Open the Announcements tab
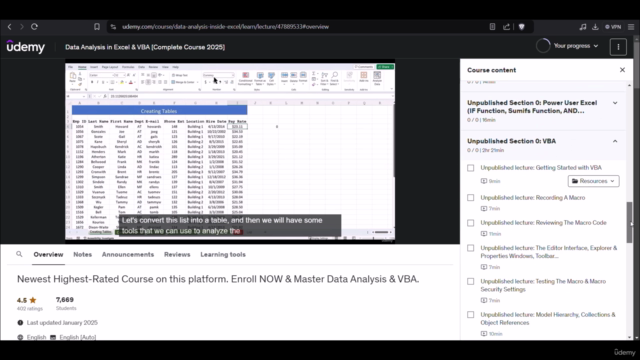The width and height of the screenshot is (640, 360). coord(128,254)
